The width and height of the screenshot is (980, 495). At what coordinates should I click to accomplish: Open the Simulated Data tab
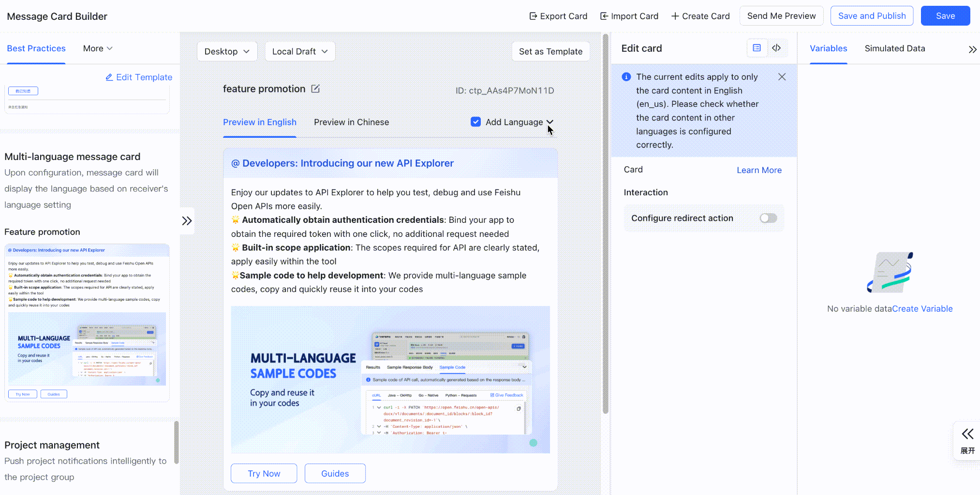click(x=895, y=48)
